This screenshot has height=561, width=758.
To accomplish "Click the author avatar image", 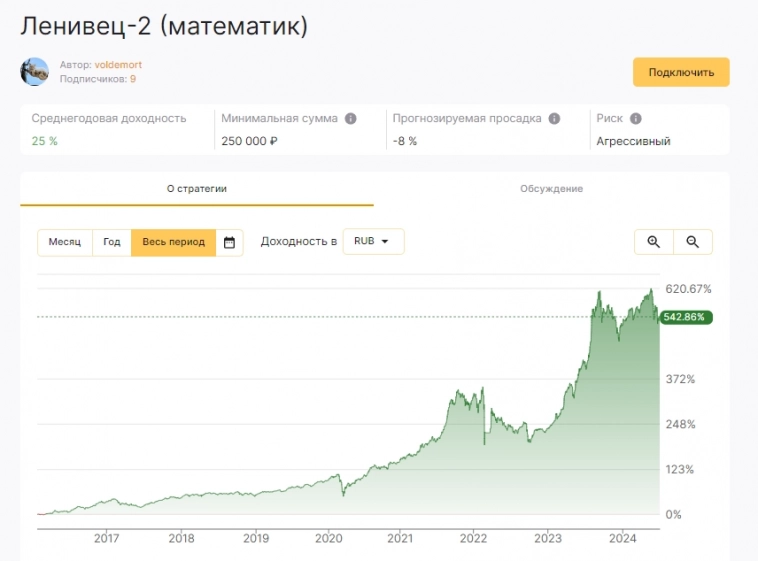I will tap(35, 71).
